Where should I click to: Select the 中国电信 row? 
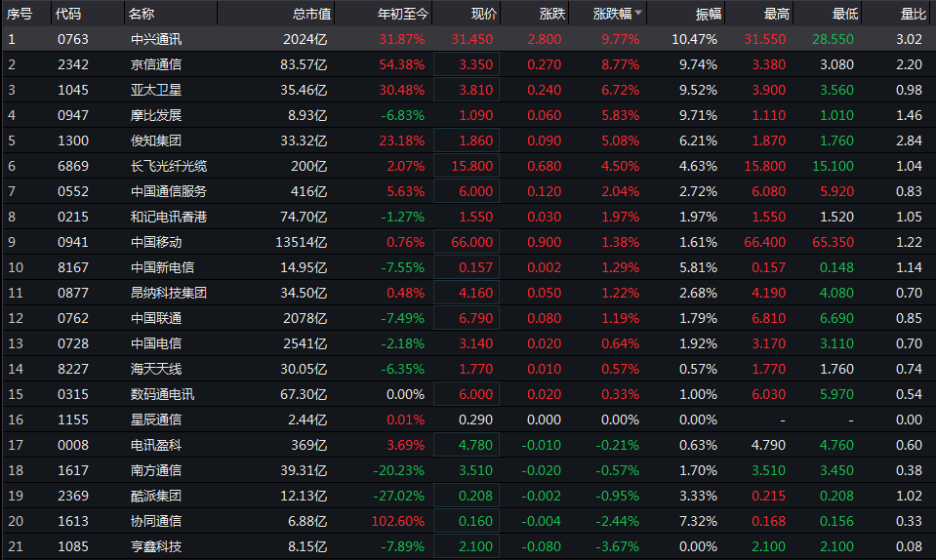pyautogui.click(x=156, y=343)
